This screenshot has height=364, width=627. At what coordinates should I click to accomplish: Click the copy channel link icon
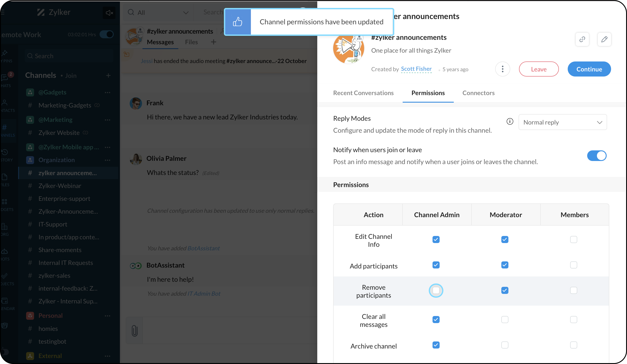click(x=582, y=39)
